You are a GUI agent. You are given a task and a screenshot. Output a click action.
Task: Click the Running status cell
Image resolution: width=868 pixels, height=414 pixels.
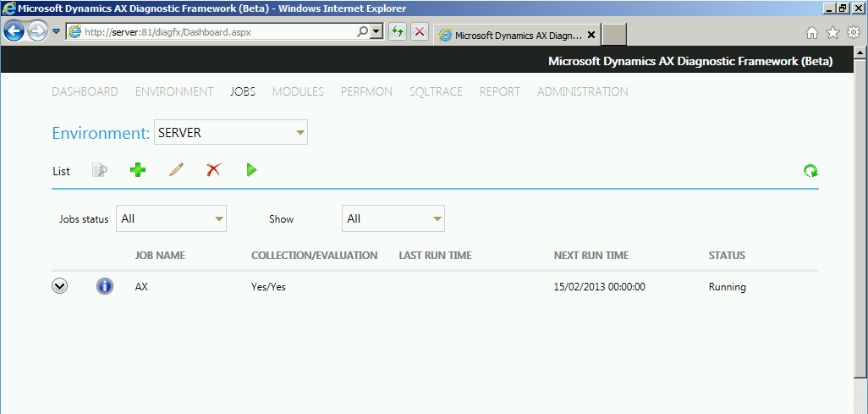728,287
